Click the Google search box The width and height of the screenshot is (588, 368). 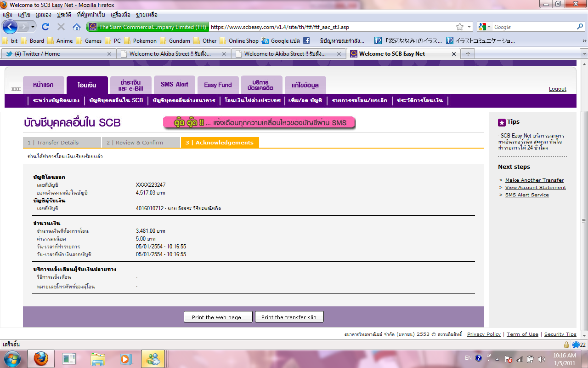(533, 27)
